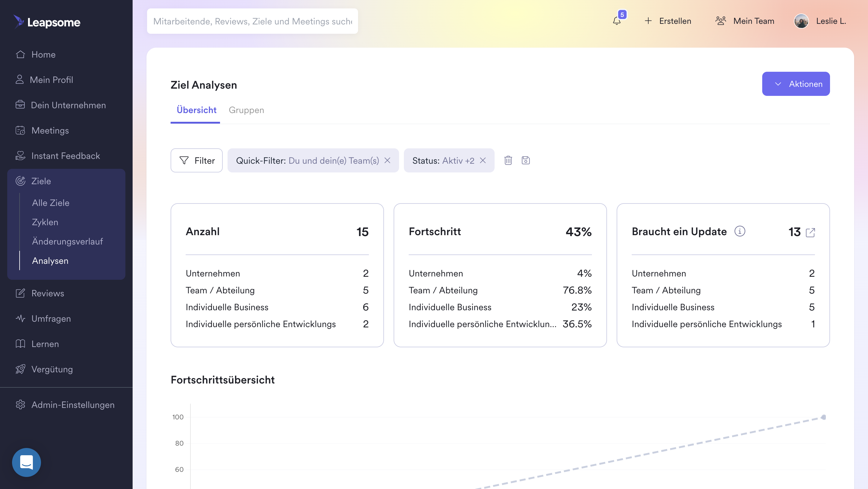Open Alle Ziele in sidebar
868x489 pixels.
[51, 203]
